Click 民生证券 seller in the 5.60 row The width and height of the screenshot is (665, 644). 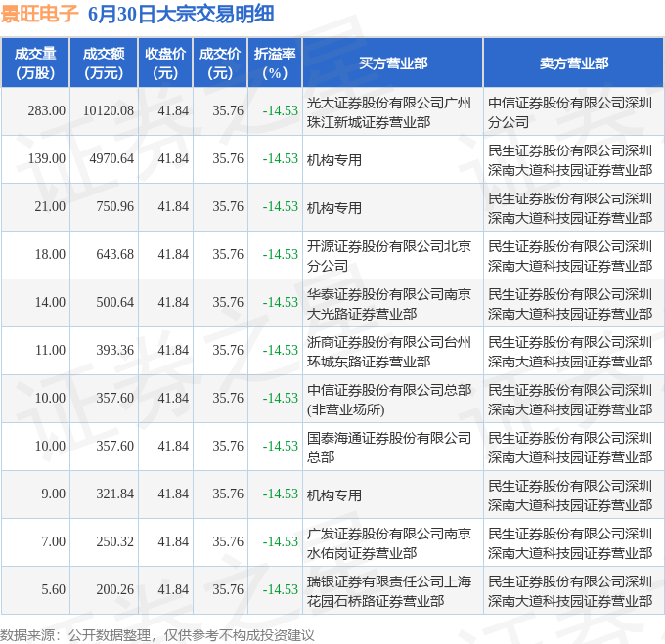tap(570, 591)
